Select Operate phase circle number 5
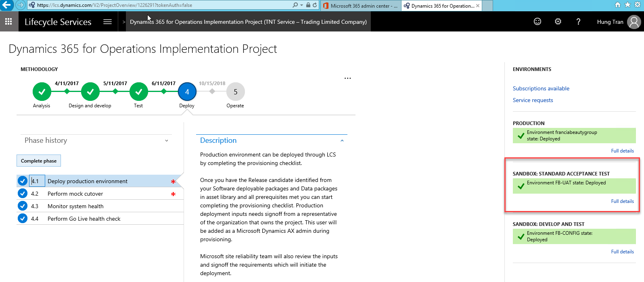The image size is (644, 282). click(x=236, y=92)
